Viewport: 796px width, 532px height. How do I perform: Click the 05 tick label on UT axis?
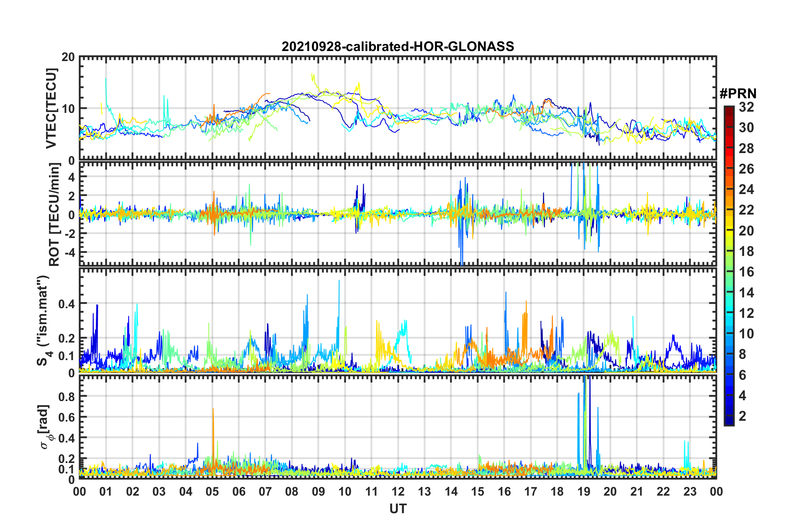click(212, 491)
